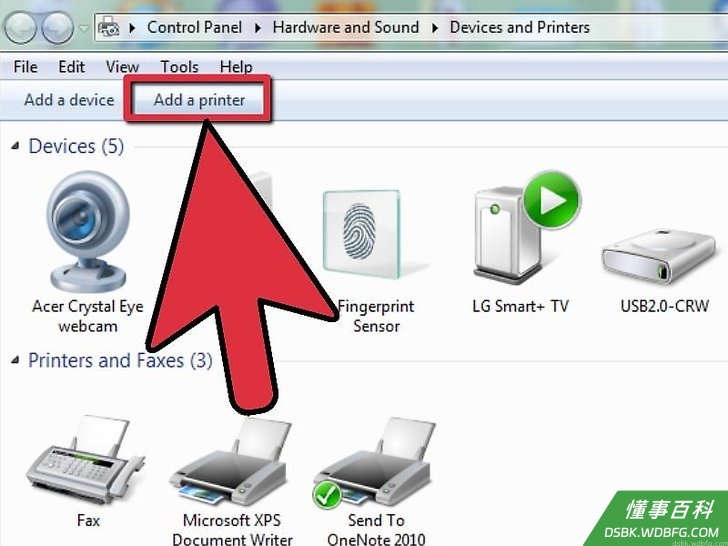The height and width of the screenshot is (546, 728).
Task: Select the LG Smart+ TV media device
Action: tap(526, 227)
